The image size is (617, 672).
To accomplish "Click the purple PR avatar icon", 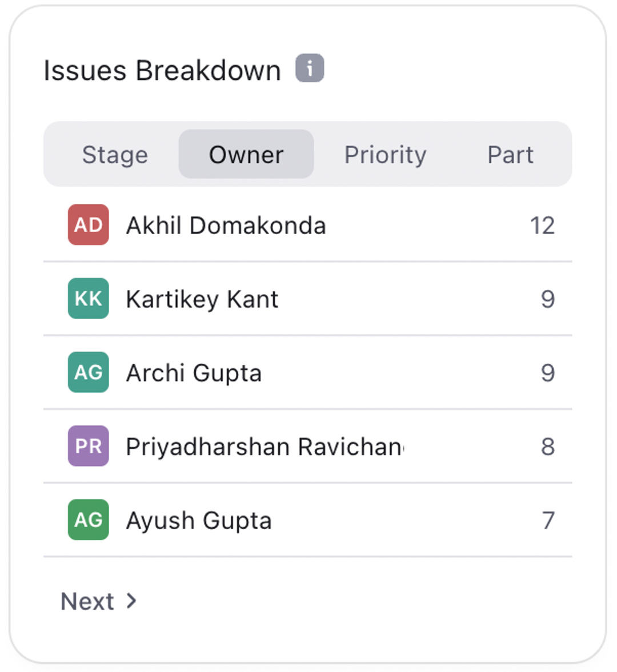I will tap(89, 446).
